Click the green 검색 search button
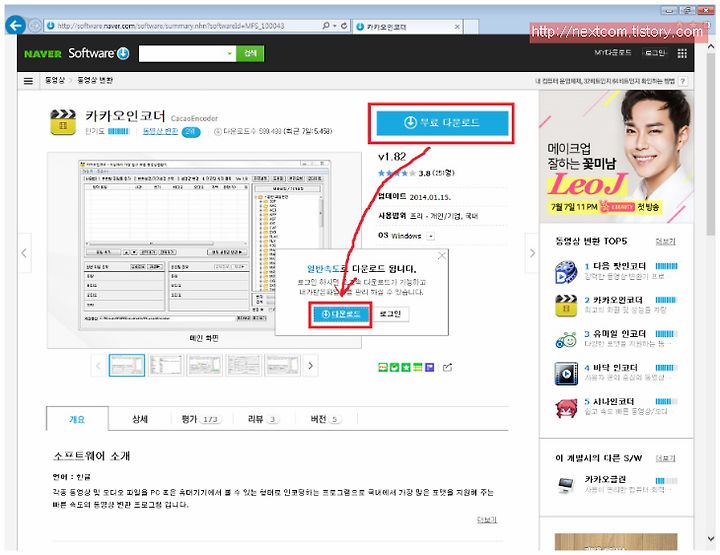720x555 pixels. click(x=250, y=54)
